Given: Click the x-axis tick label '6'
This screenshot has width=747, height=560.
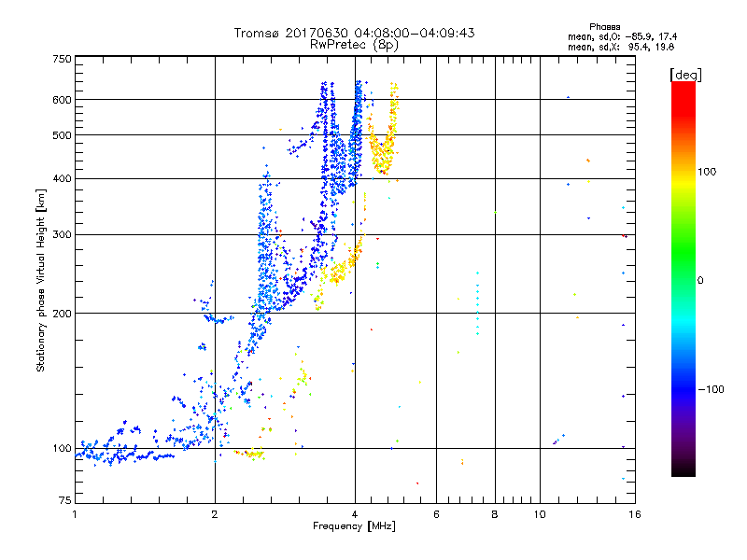Looking at the screenshot, I should [x=436, y=514].
